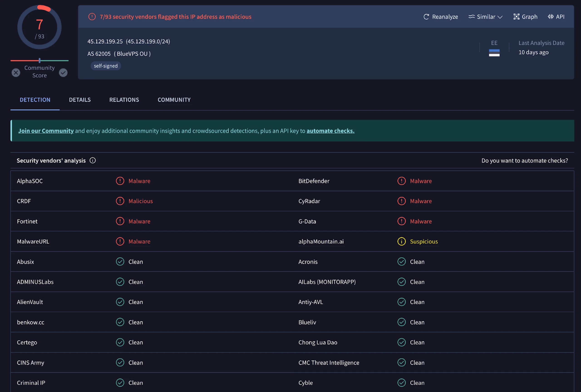Click the ADMINUSLabs clean check icon
The height and width of the screenshot is (392, 581).
(x=120, y=282)
